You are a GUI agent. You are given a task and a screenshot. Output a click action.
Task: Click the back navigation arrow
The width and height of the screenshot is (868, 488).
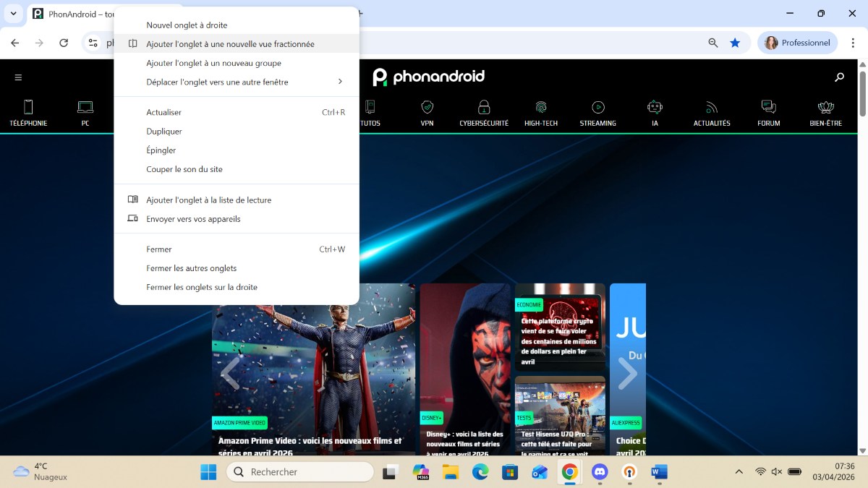coord(14,43)
